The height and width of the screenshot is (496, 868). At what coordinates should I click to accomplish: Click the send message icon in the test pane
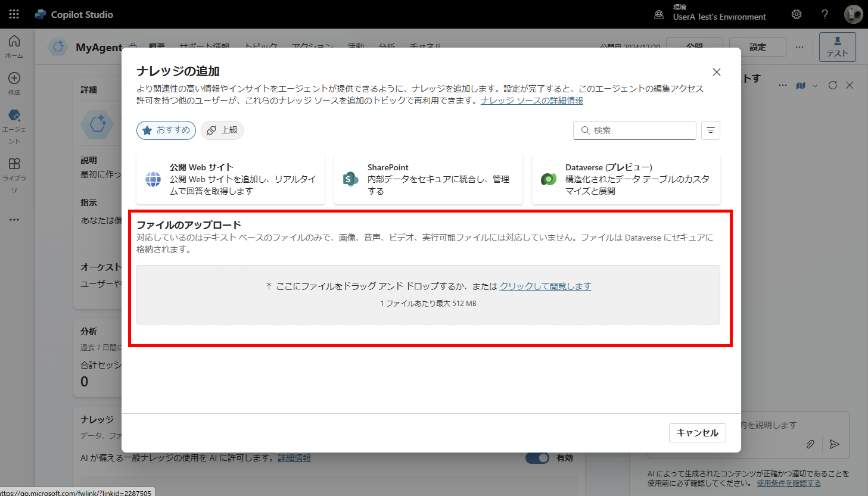(833, 444)
